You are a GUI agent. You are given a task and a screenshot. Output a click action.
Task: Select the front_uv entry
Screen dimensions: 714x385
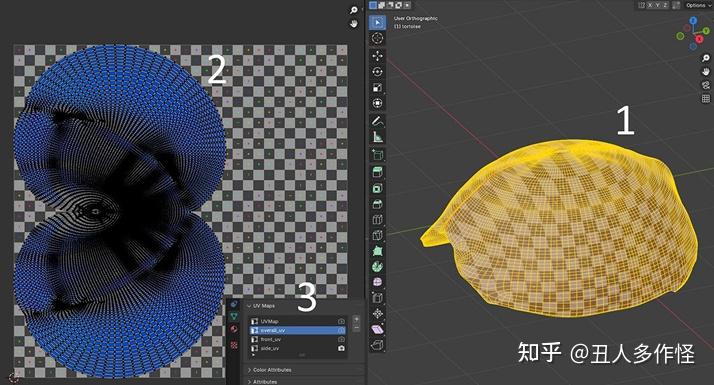[297, 339]
